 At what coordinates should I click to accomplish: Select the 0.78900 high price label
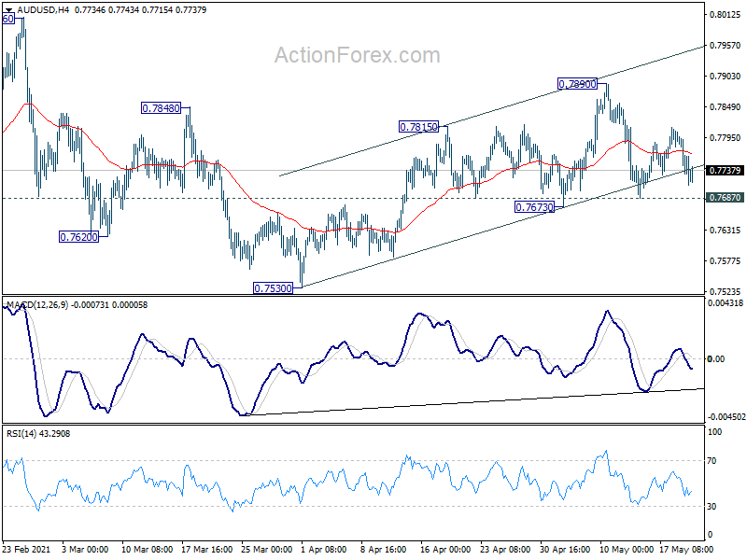pos(577,84)
